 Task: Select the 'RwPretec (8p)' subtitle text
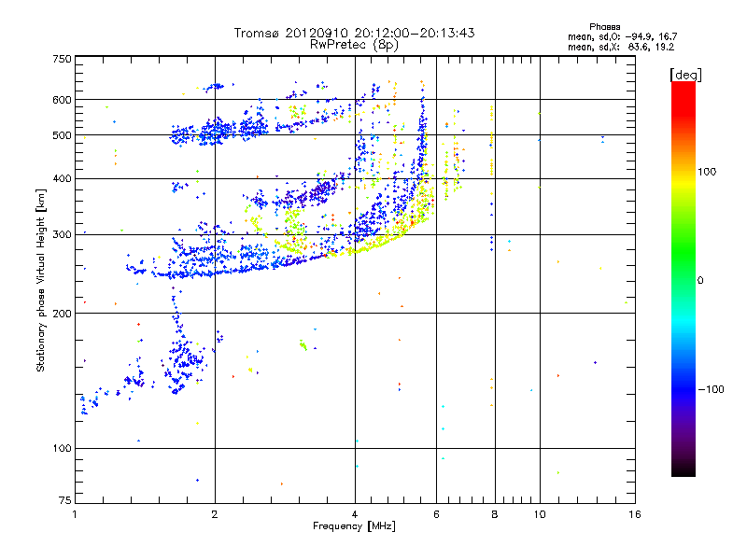click(354, 45)
